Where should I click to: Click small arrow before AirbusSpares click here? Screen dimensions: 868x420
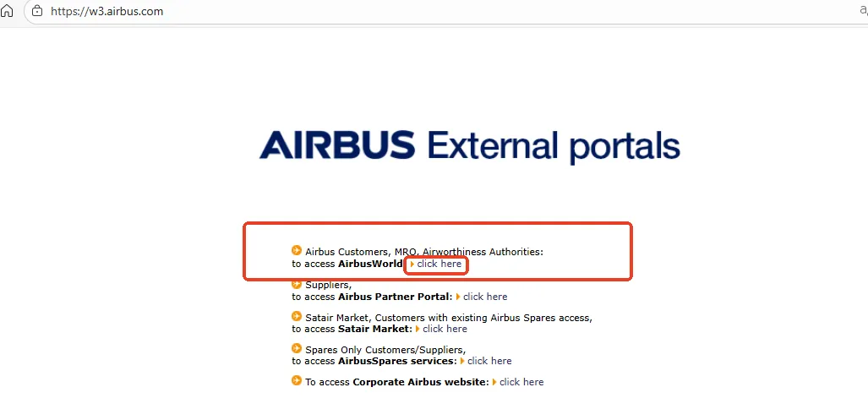tap(462, 361)
